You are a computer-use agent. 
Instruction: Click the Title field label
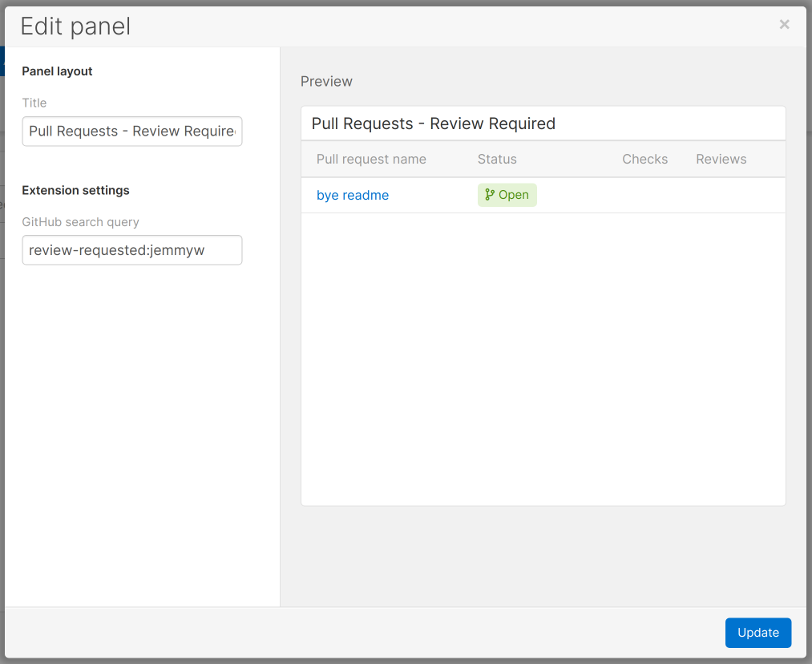[34, 103]
